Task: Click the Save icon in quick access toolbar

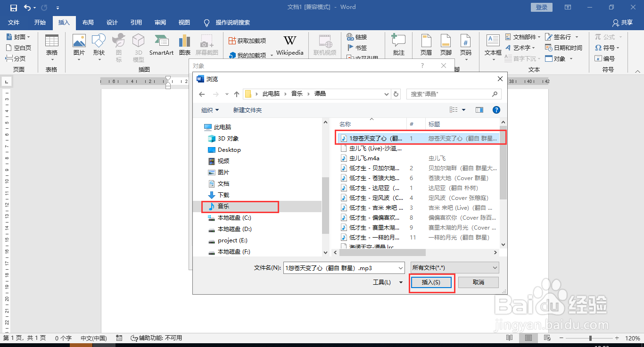Action: coord(13,8)
